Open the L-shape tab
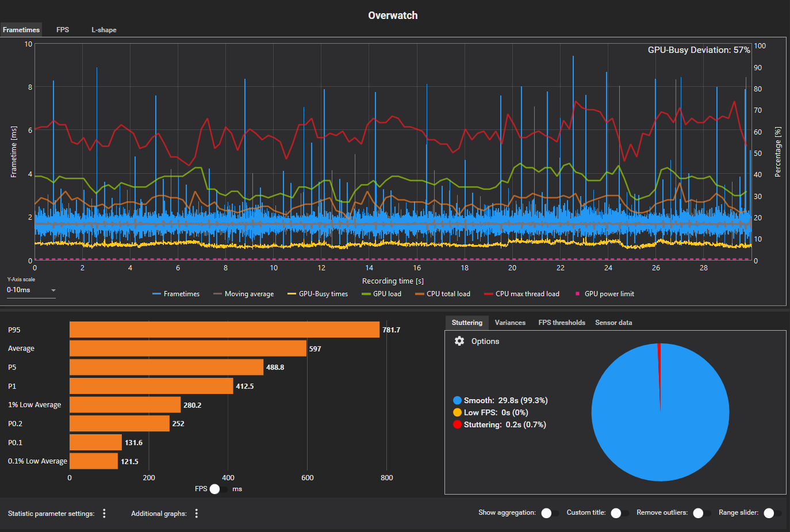Screen dimensions: 790x532 point(104,30)
